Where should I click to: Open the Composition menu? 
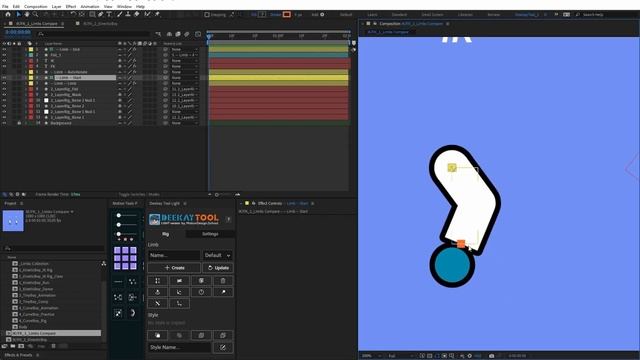36,7
